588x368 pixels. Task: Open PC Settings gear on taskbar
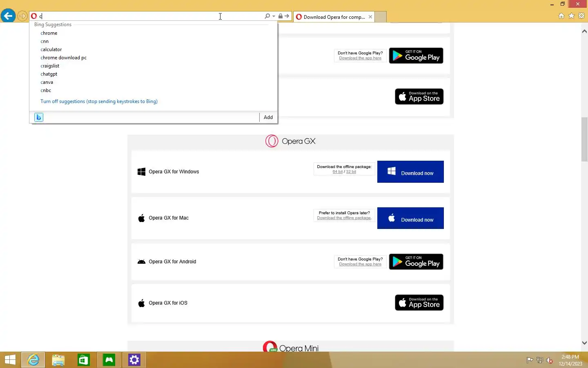click(x=134, y=360)
